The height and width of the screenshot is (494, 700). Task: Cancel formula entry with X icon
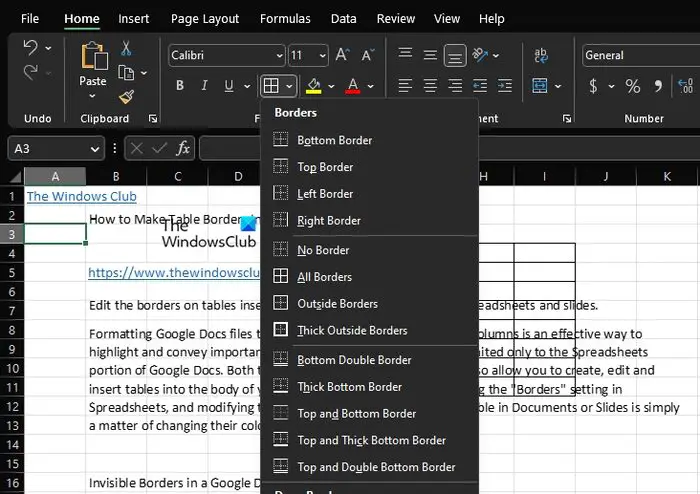click(137, 148)
